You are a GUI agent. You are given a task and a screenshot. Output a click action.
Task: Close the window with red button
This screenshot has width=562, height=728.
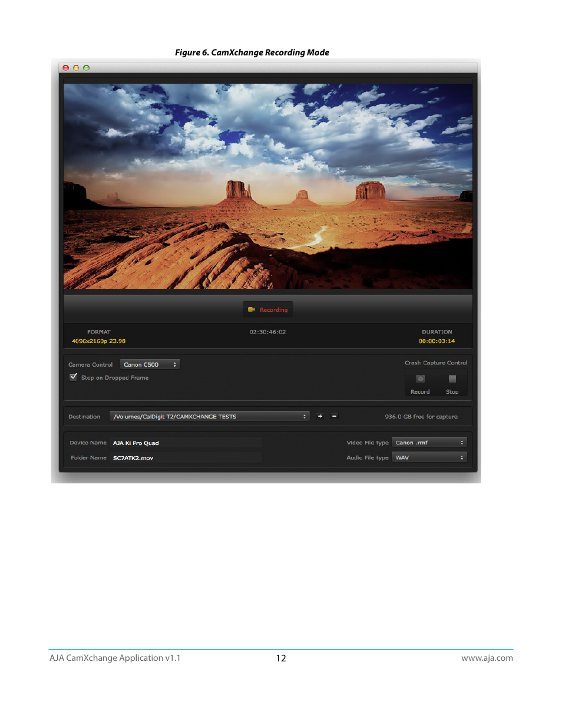coord(66,68)
